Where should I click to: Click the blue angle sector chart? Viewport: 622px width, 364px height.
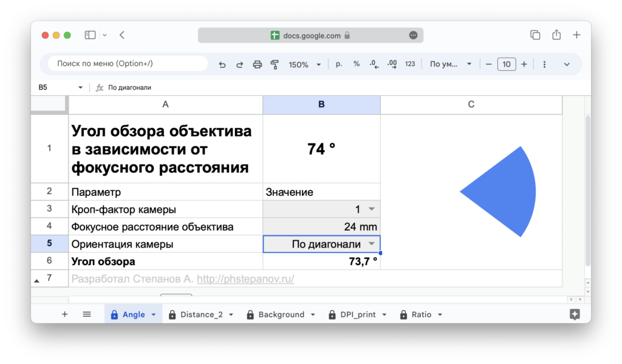click(x=498, y=192)
